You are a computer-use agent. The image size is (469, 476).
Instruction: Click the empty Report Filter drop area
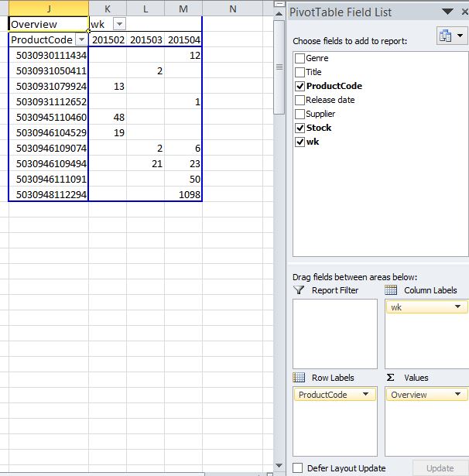point(335,334)
